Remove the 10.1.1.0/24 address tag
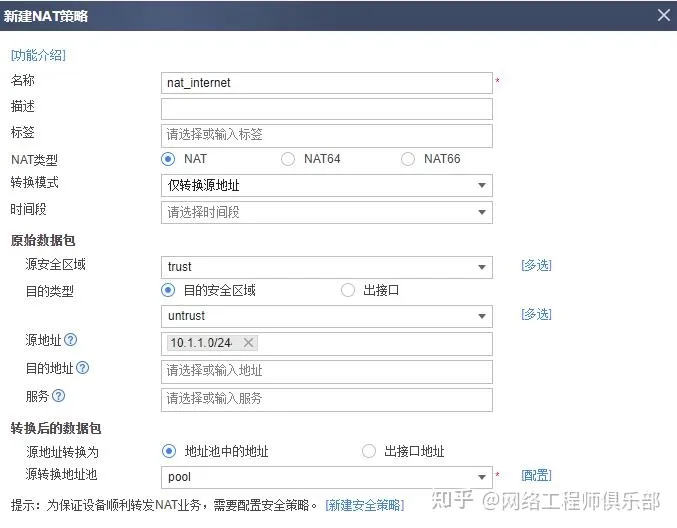Viewport: 677px width, 528px height. click(248, 343)
